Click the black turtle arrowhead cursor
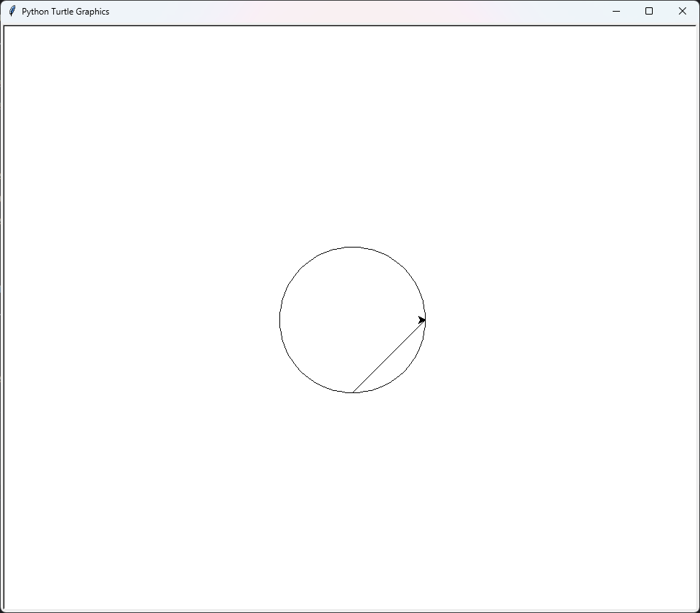 tap(422, 320)
